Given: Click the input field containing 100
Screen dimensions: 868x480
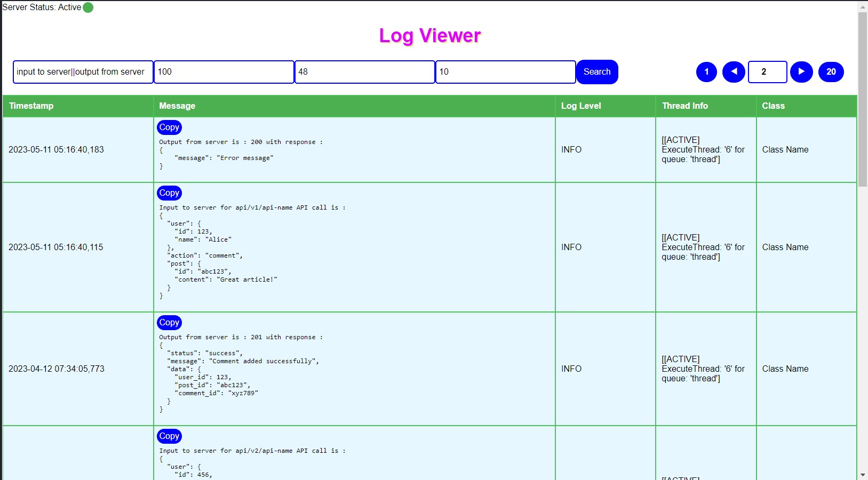Looking at the screenshot, I should pos(224,72).
